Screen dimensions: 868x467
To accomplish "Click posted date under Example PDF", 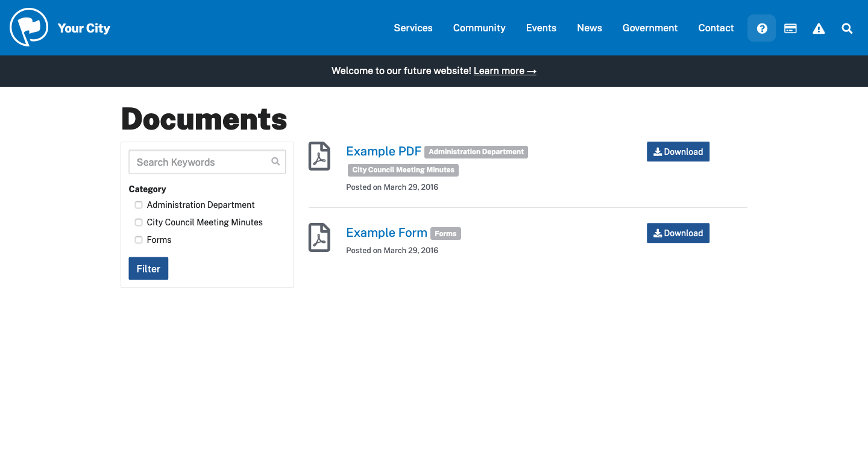I will point(392,187).
